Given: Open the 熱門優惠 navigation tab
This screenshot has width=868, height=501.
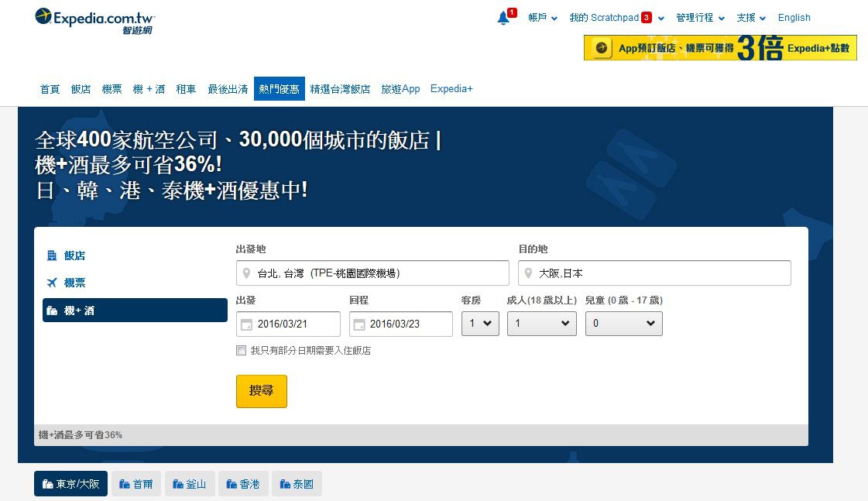Looking at the screenshot, I should (279, 88).
